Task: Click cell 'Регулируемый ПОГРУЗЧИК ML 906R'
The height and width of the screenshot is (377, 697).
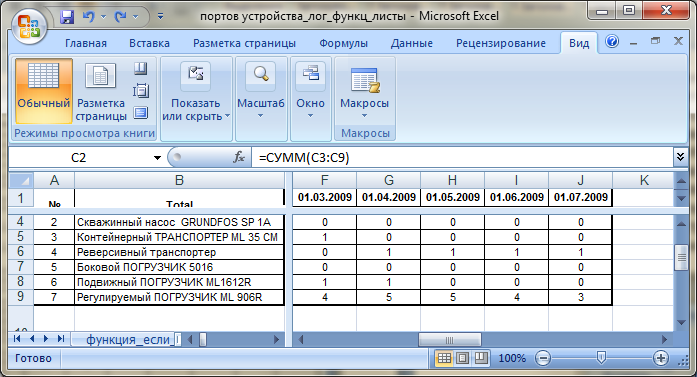Action: tap(179, 297)
